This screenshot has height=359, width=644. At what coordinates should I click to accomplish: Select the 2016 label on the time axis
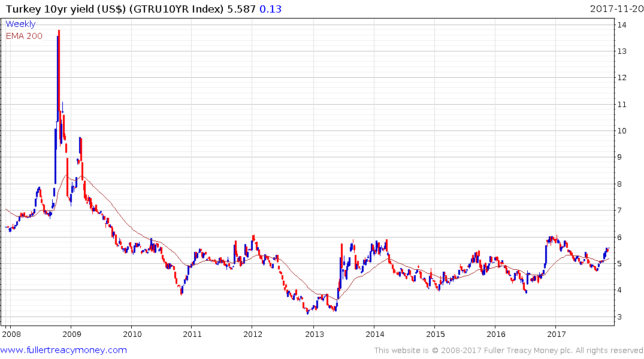(x=496, y=334)
